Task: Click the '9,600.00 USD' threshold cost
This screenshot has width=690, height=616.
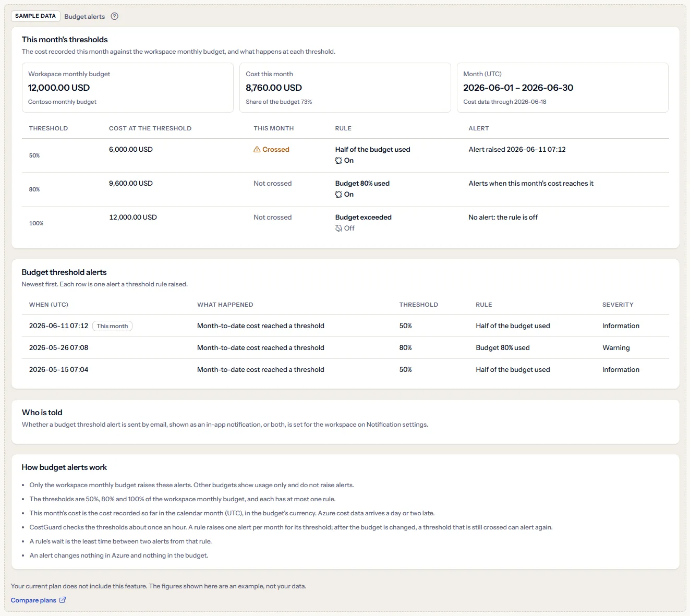Action: 131,184
